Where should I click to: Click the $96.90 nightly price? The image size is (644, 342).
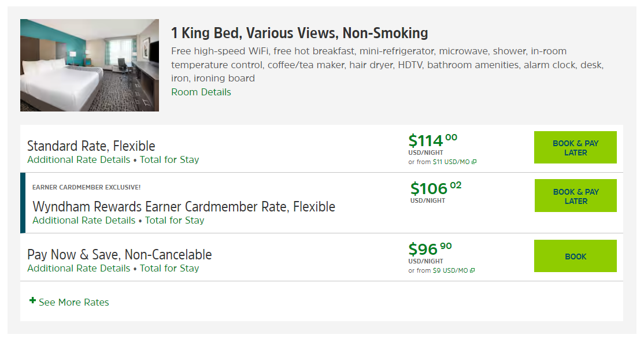[430, 249]
